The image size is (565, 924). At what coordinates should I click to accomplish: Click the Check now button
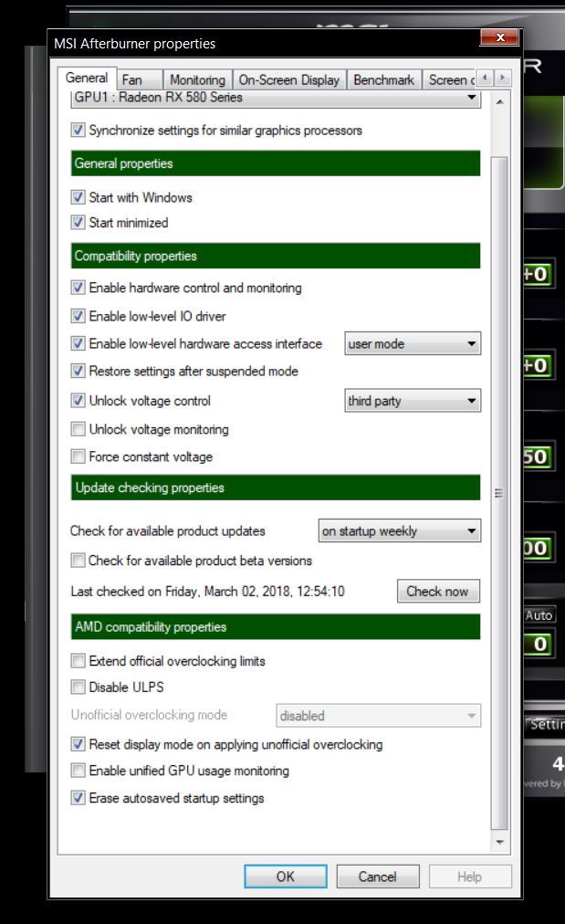[x=438, y=591]
